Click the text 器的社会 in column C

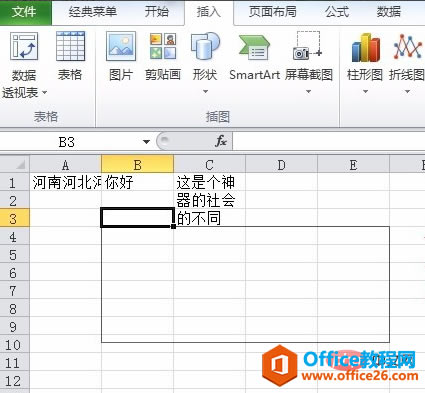206,200
